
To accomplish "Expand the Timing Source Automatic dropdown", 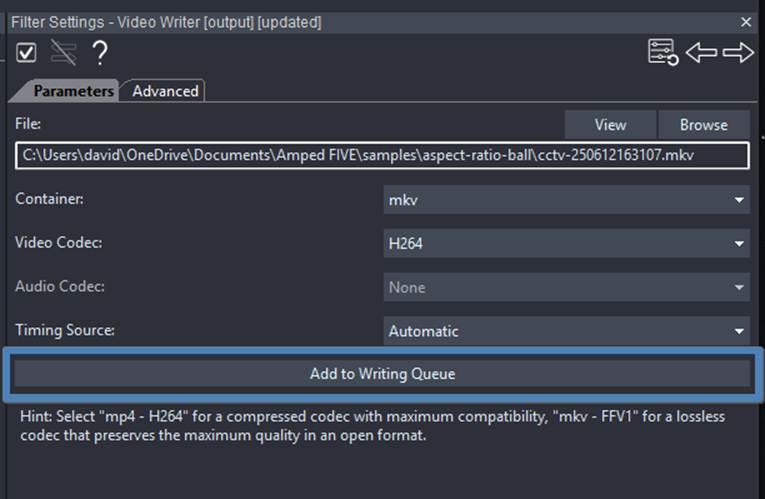I will click(566, 331).
